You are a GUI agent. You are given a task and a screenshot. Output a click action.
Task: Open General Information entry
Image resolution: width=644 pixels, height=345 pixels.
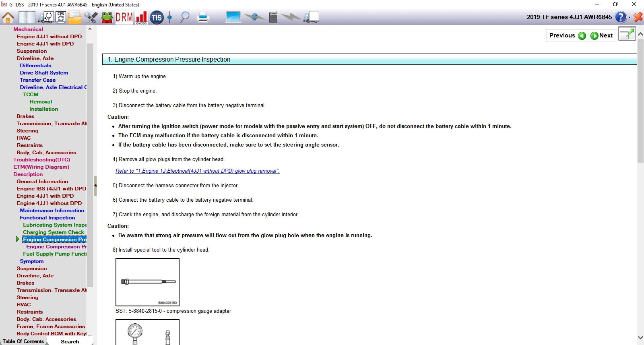[42, 181]
